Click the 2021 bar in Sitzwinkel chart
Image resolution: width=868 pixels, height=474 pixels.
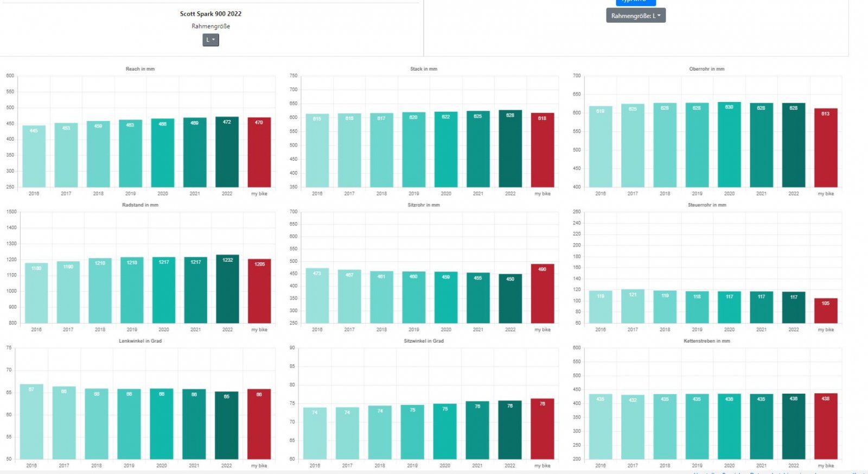pyautogui.click(x=477, y=431)
